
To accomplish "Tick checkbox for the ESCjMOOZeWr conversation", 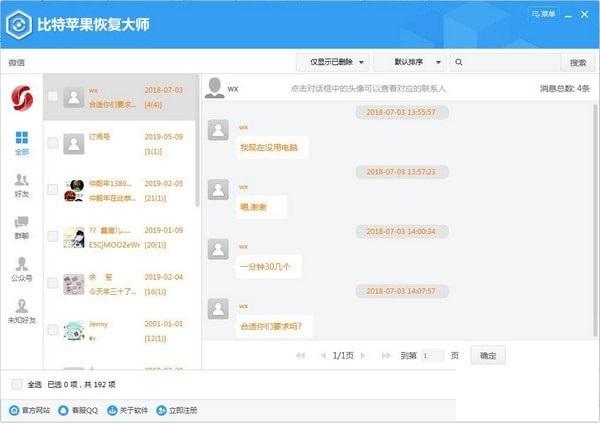I will (x=52, y=237).
